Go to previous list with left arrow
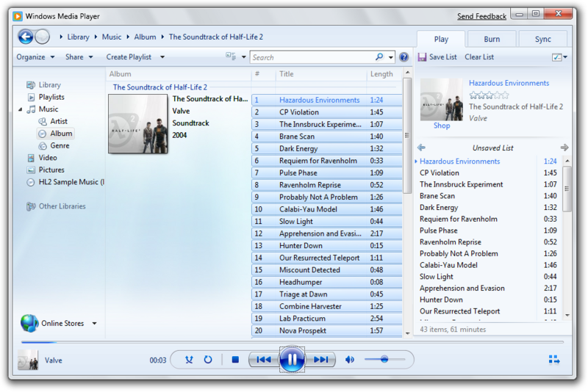The image size is (588, 392). [421, 148]
